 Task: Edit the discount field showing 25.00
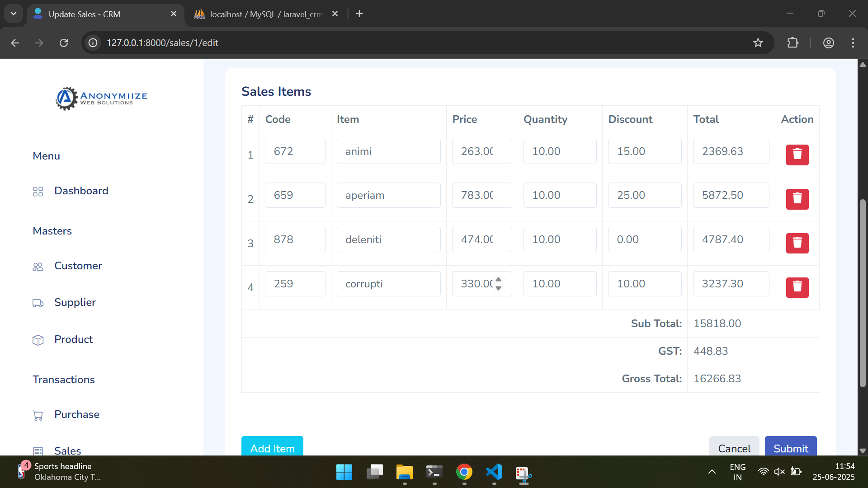pyautogui.click(x=645, y=195)
